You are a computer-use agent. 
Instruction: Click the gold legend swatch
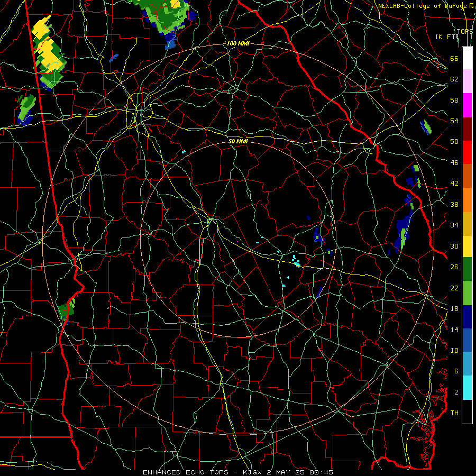467,224
